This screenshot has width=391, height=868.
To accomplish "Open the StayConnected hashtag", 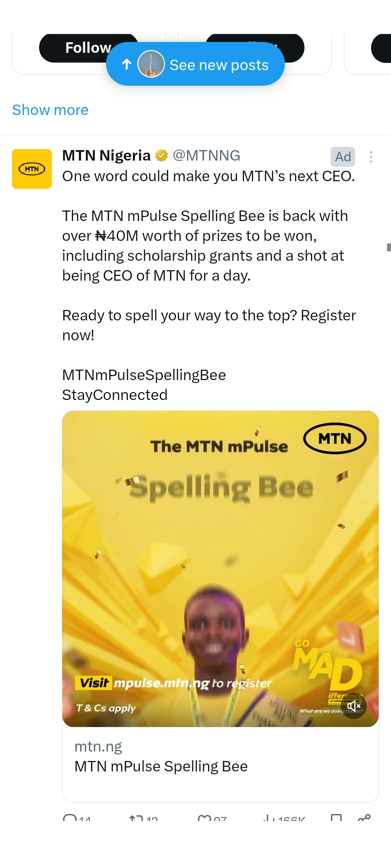I will (x=115, y=395).
